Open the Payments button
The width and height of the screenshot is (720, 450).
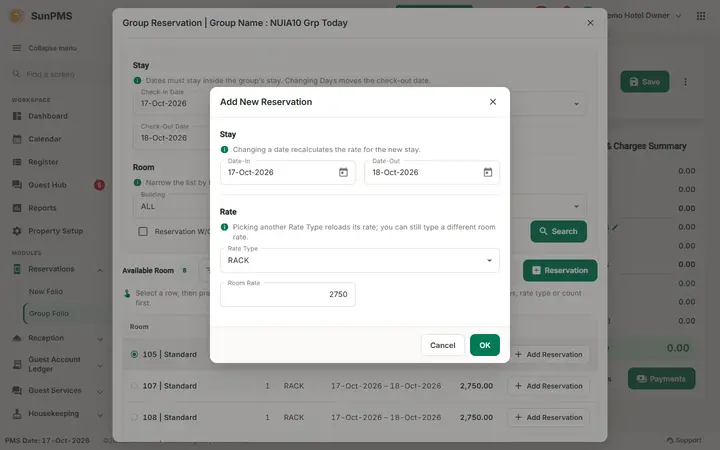coord(661,378)
